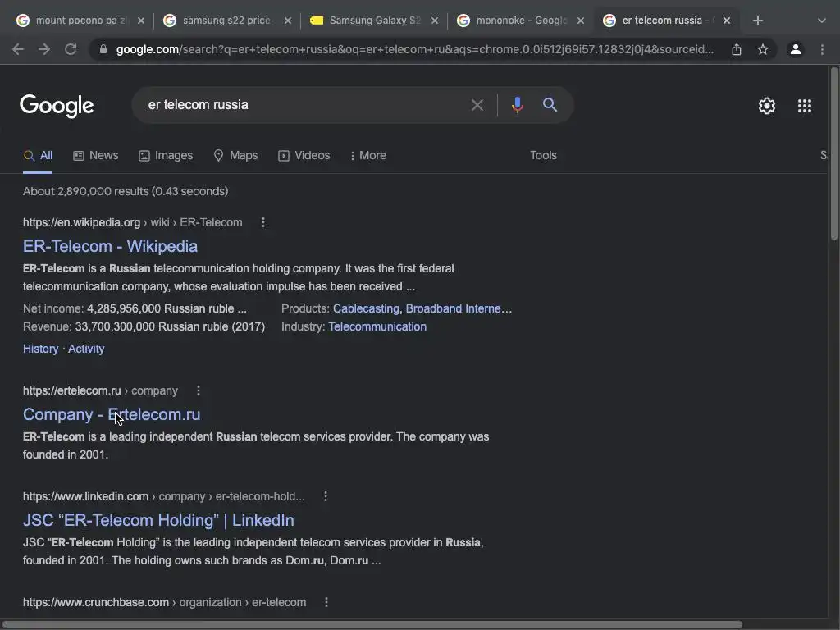The height and width of the screenshot is (630, 840).
Task: Open options menu for crunchbase result
Action: tap(326, 602)
